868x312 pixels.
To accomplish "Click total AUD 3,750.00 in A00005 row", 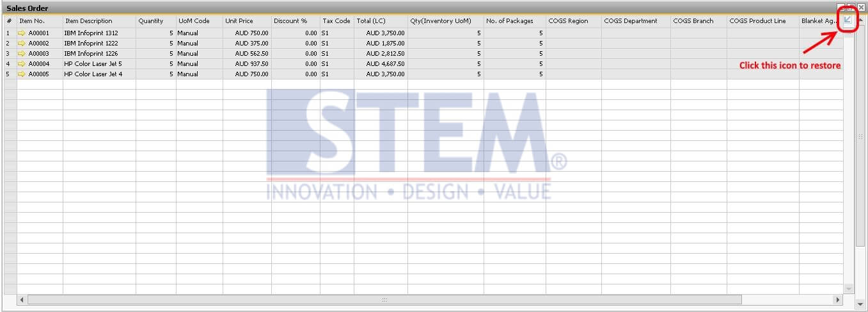I will pyautogui.click(x=381, y=74).
